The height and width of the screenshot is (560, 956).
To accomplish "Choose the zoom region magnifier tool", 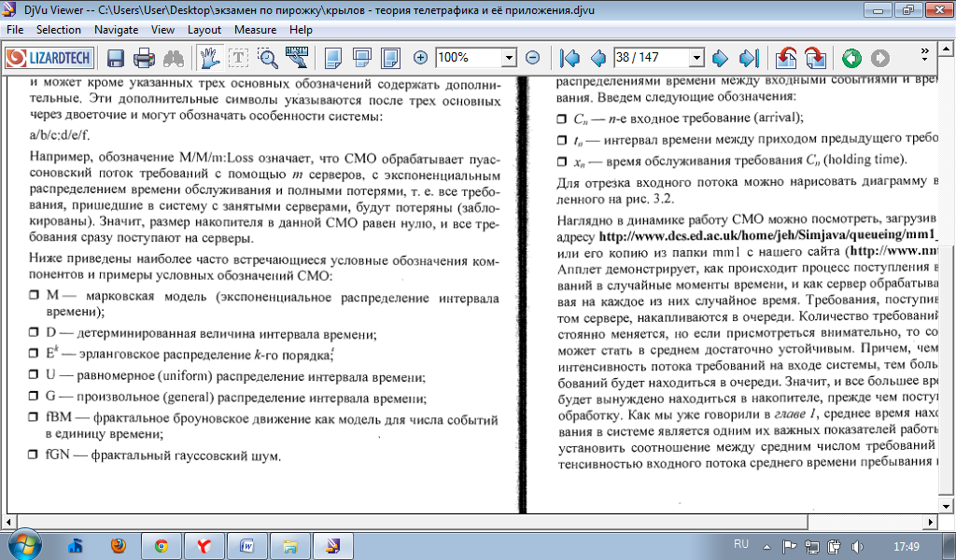I will tap(267, 59).
